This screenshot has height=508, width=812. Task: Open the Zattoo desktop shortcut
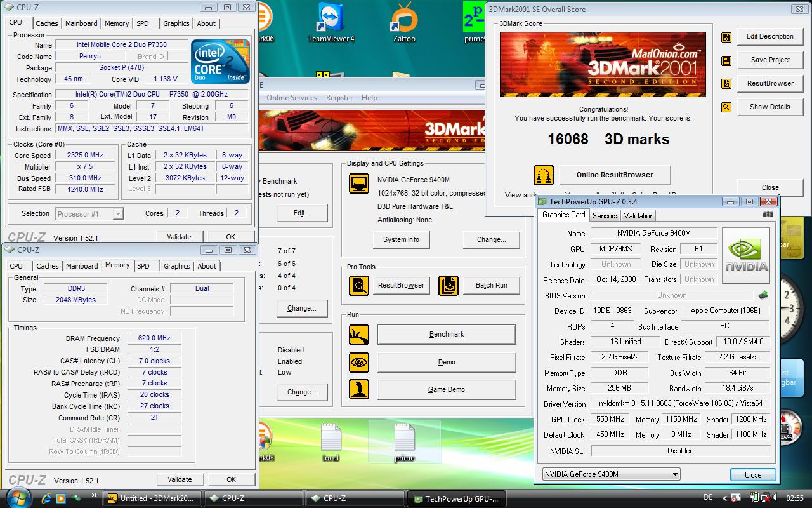(404, 23)
